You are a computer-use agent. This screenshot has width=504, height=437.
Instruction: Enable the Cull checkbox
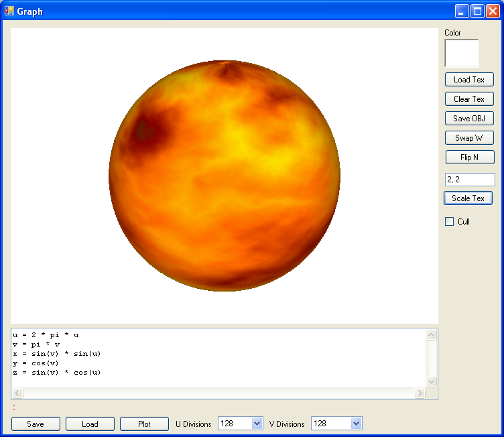pyautogui.click(x=450, y=222)
